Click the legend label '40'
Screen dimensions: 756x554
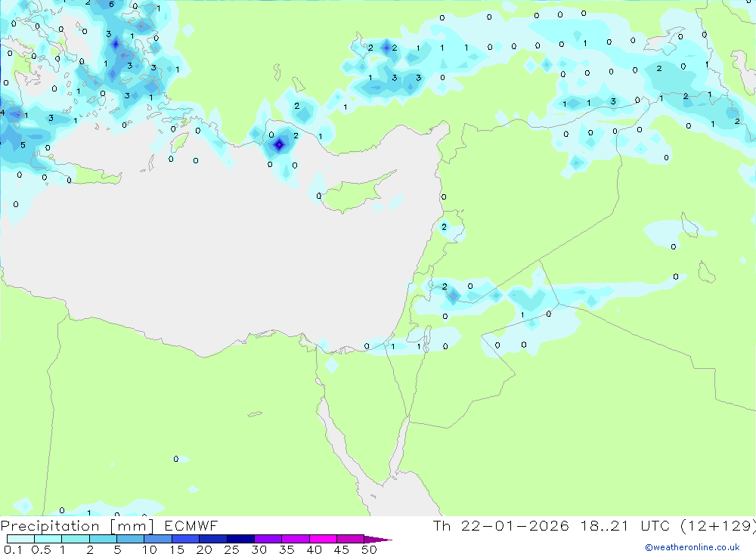(314, 549)
